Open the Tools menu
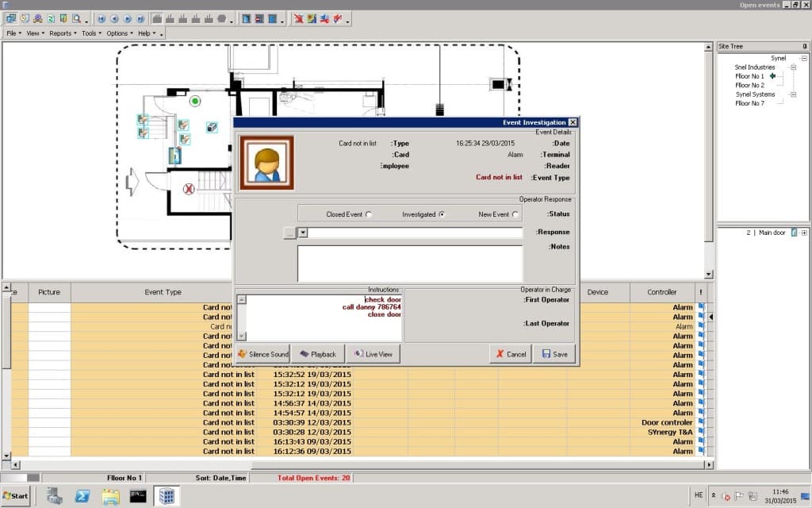Screen dimensions: 812x508 click(90, 33)
